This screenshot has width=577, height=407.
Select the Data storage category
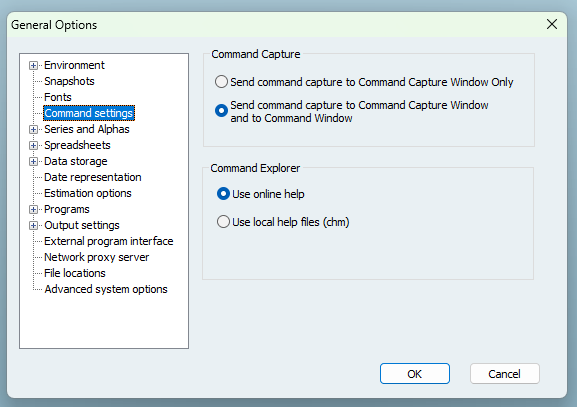tap(76, 161)
